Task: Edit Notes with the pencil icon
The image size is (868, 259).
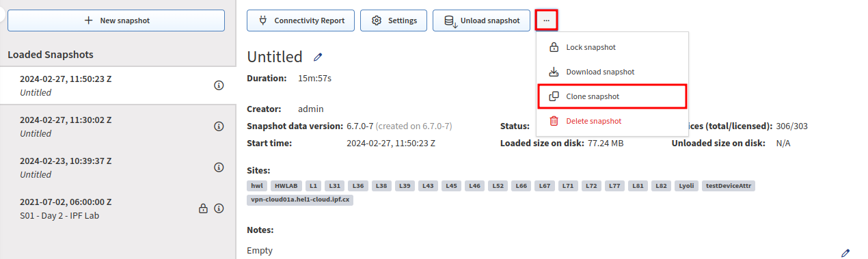Action: coord(846,253)
